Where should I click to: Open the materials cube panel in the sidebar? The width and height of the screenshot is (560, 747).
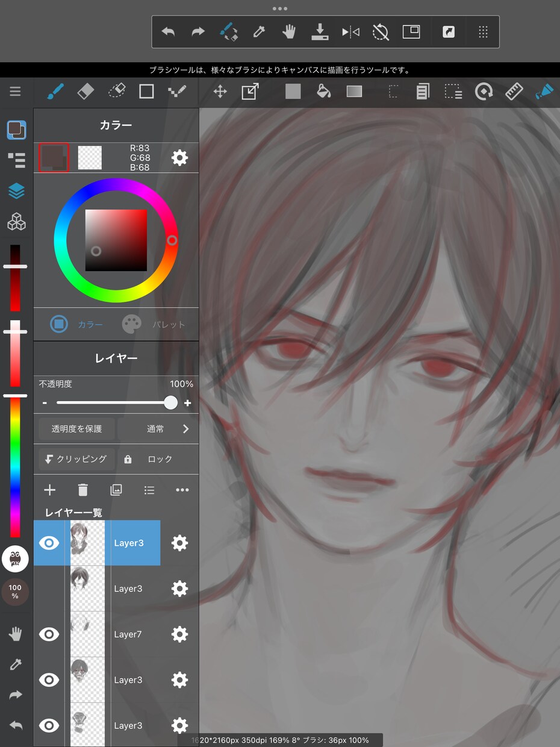[x=16, y=222]
